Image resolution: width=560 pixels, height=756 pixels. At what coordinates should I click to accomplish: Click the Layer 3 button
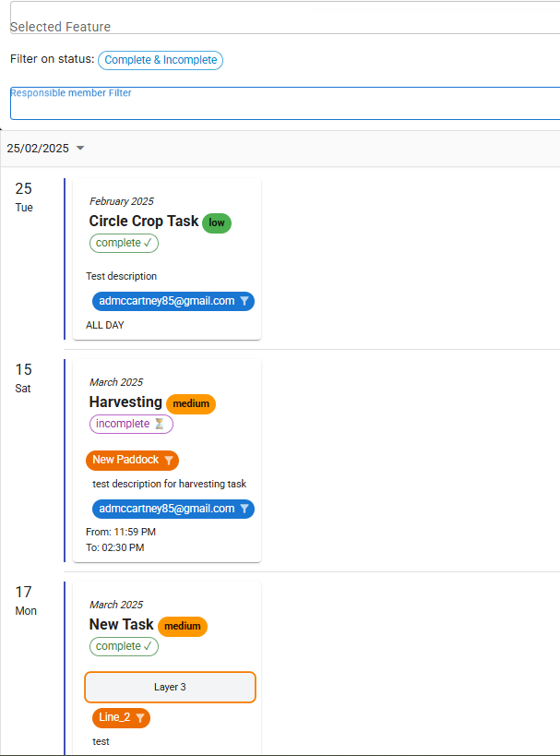tap(170, 687)
